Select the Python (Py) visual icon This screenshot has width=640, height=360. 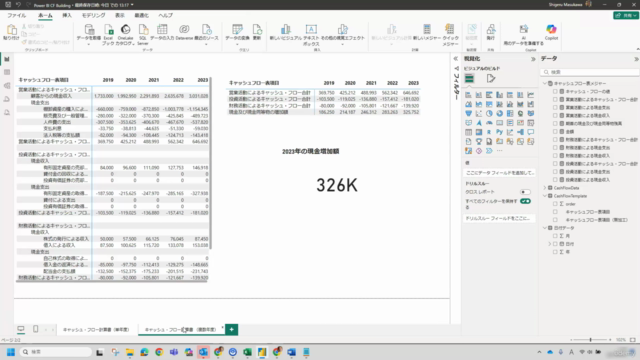click(499, 132)
